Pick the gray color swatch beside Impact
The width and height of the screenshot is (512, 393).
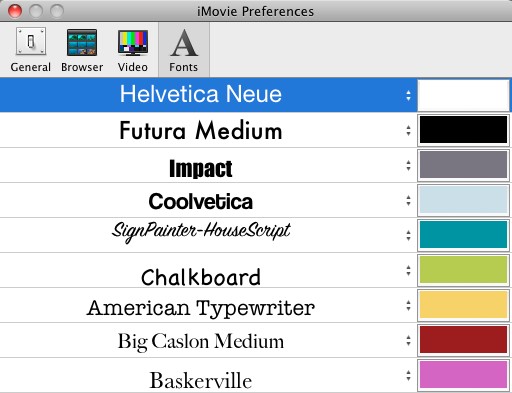pos(463,165)
